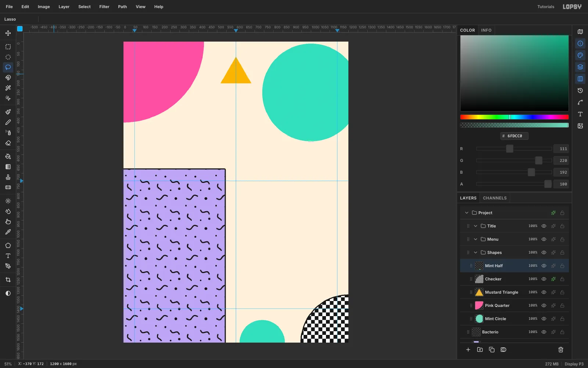588x368 pixels.
Task: Select the Clone Stamp tool
Action: [8, 177]
